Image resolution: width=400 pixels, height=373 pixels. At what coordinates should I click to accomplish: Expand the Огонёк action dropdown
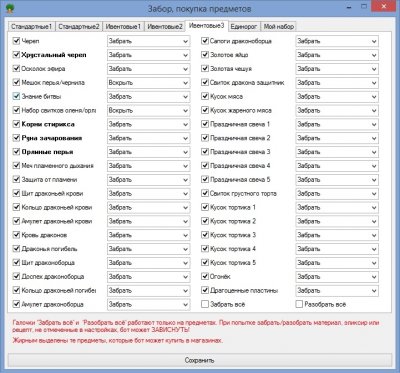[x=337, y=276]
